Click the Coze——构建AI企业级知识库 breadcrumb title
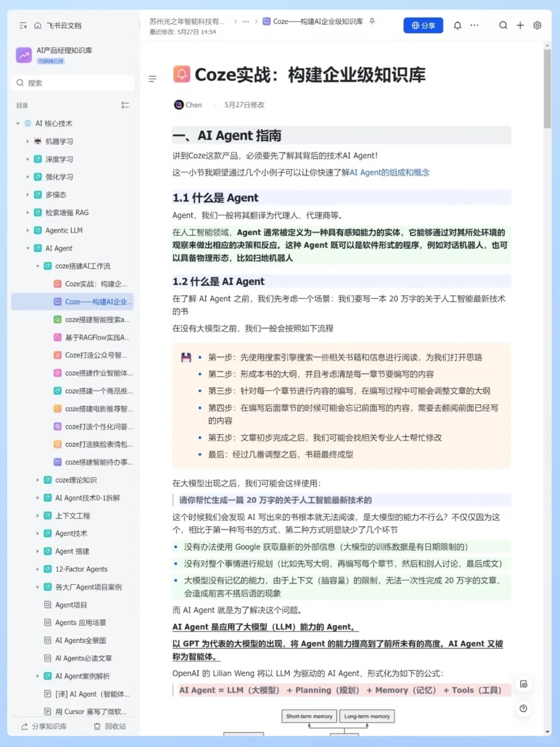Screen dimensions: 560x747 point(318,22)
